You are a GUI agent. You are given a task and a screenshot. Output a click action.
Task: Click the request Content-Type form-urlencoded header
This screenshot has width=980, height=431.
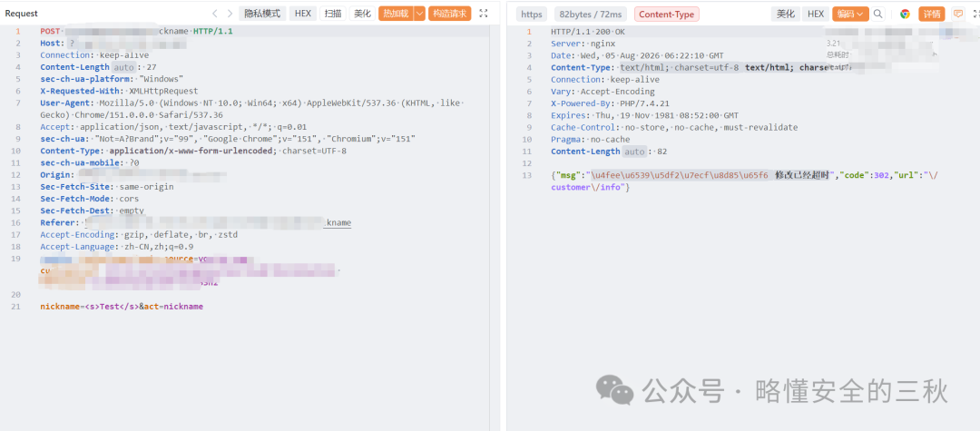coord(193,152)
